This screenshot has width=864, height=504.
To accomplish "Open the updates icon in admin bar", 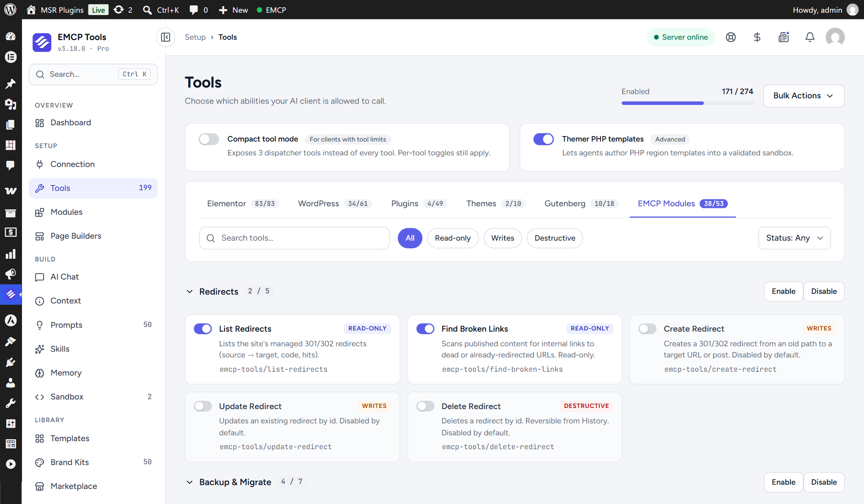I will click(x=123, y=10).
